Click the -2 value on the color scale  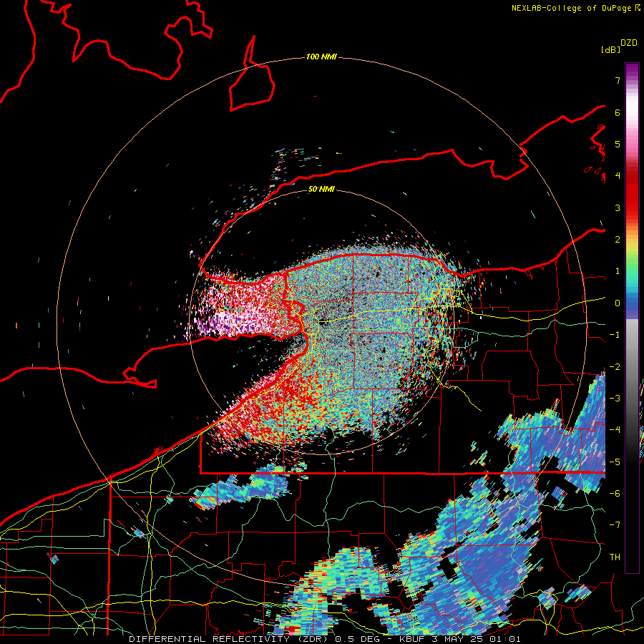(615, 367)
